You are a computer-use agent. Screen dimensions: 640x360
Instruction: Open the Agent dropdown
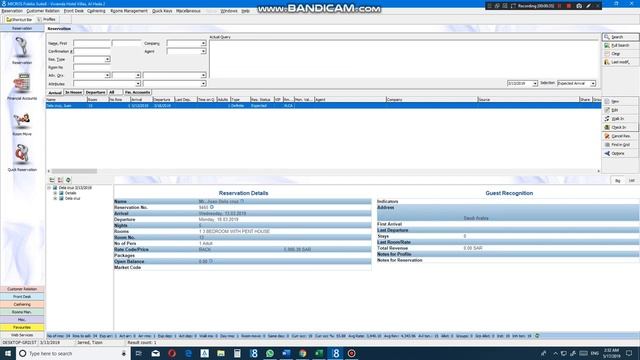pos(203,51)
